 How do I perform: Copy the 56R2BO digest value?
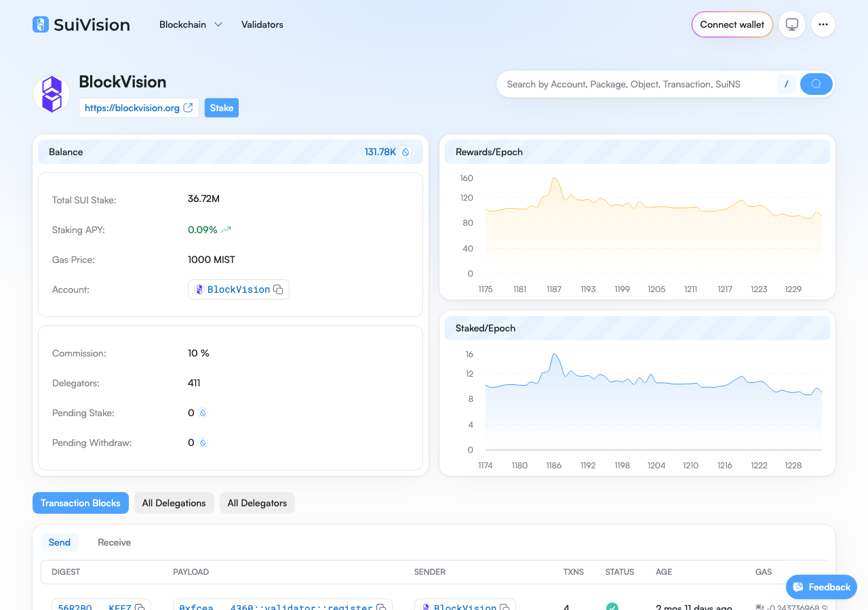(x=140, y=607)
